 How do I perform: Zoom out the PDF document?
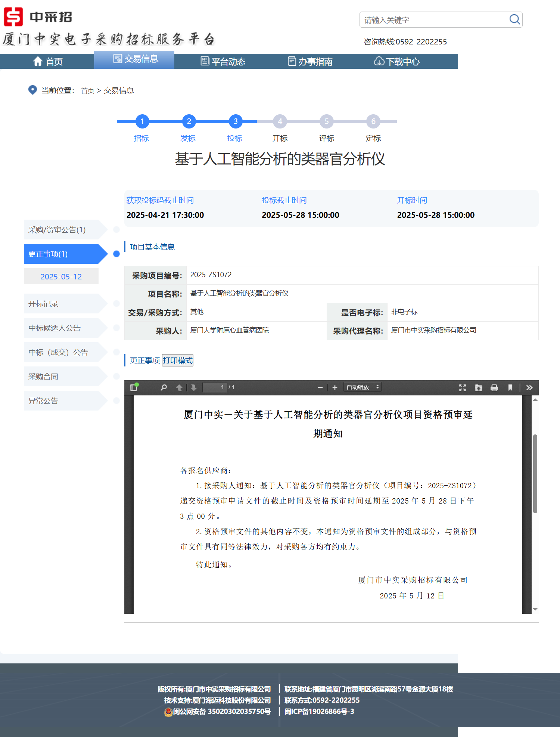[320, 387]
